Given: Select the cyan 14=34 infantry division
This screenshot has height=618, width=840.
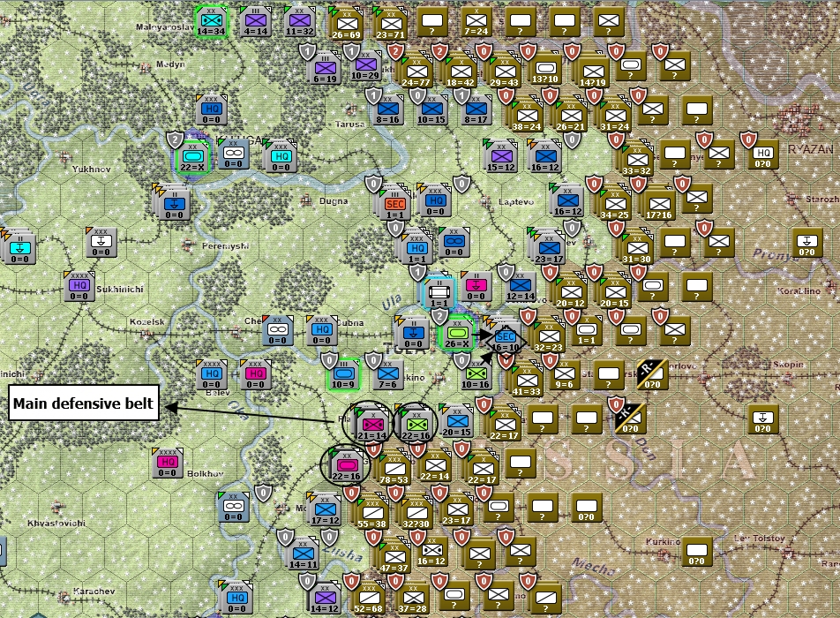Looking at the screenshot, I should coord(211,21).
